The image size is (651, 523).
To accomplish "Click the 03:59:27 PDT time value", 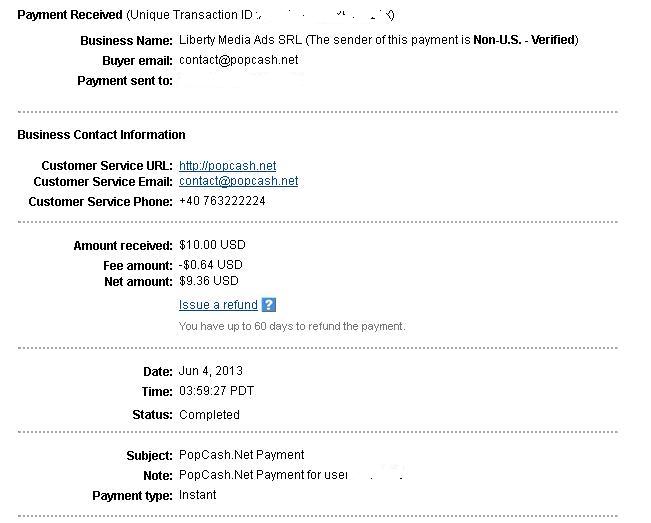I will point(216,391).
